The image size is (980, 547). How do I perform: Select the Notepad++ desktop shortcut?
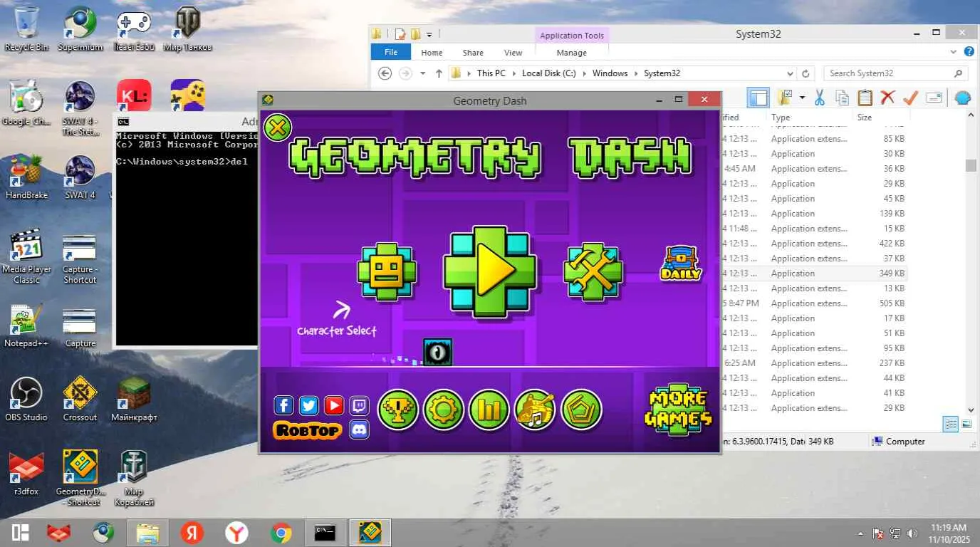[x=26, y=325]
